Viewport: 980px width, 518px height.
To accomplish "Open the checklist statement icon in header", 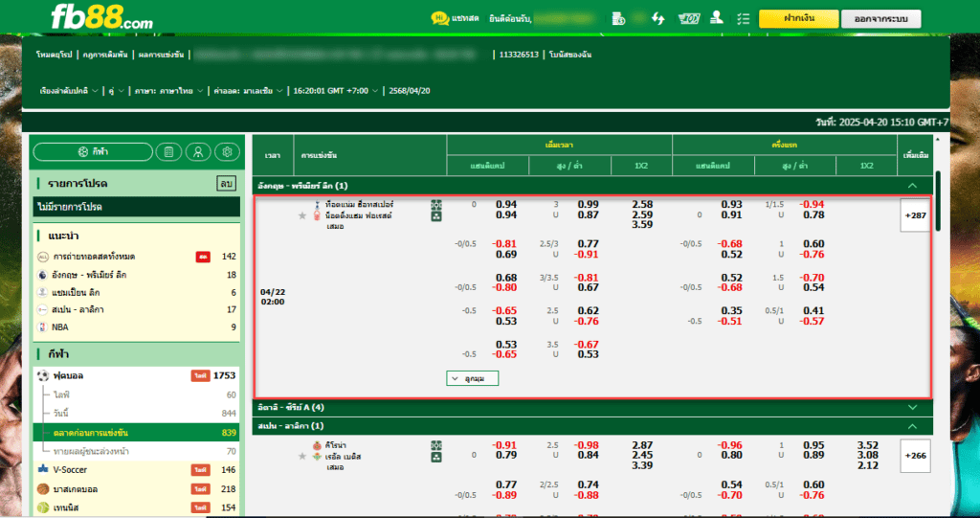I will click(x=743, y=19).
